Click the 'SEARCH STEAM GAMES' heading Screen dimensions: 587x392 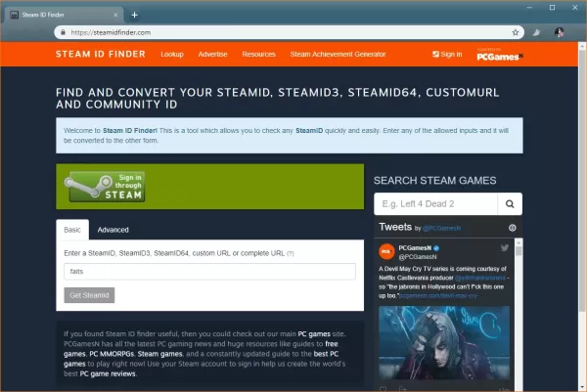(x=434, y=180)
